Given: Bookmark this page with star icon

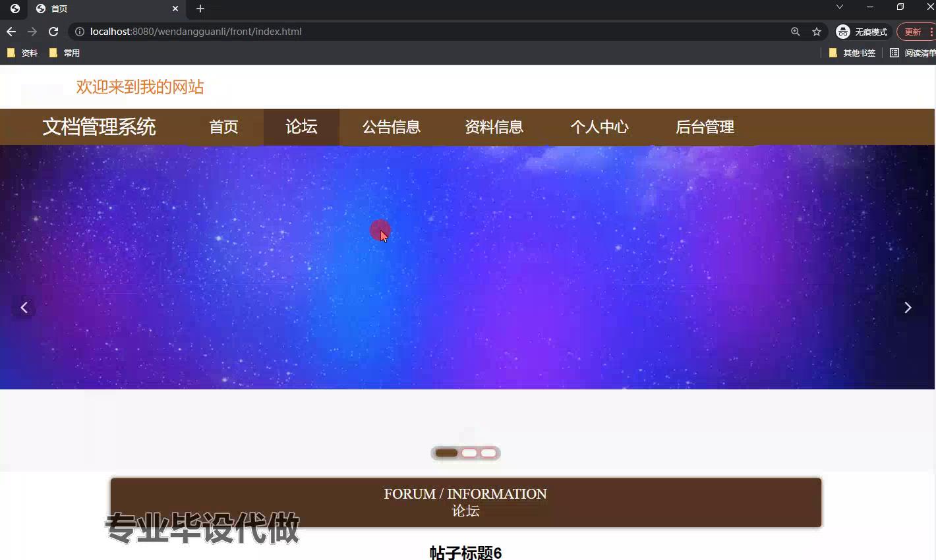Looking at the screenshot, I should 817,32.
